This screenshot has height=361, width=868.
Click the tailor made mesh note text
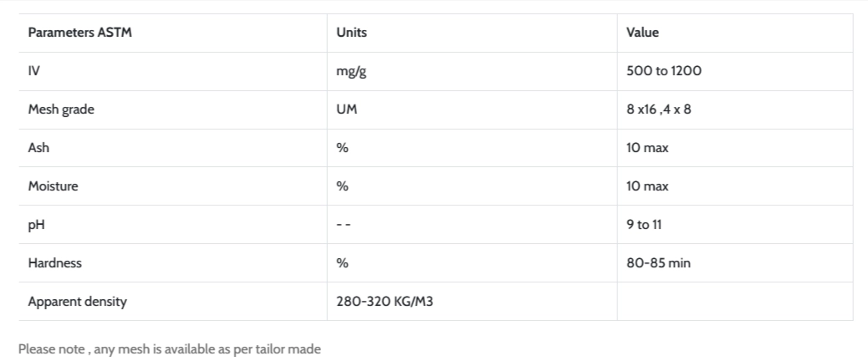coord(170,349)
